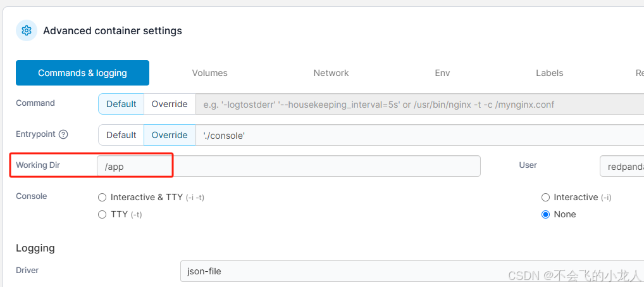Switch to the Commands & logging tab
The width and height of the screenshot is (644, 287).
point(82,73)
